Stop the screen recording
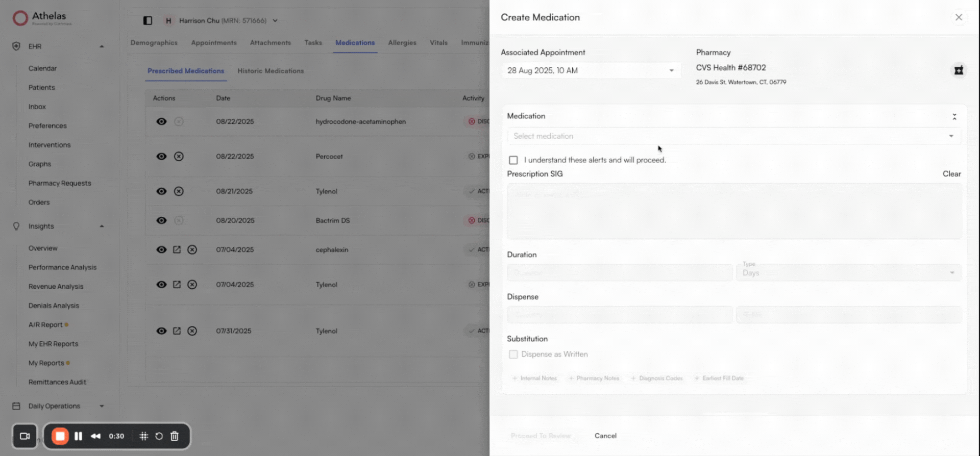Viewport: 980px width, 456px height. pyautogui.click(x=60, y=436)
